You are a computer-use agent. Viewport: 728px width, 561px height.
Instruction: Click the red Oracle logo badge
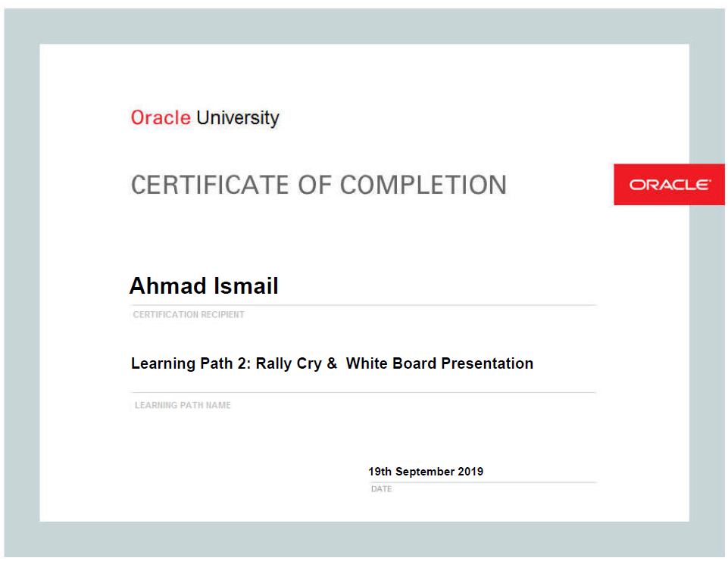(x=669, y=184)
